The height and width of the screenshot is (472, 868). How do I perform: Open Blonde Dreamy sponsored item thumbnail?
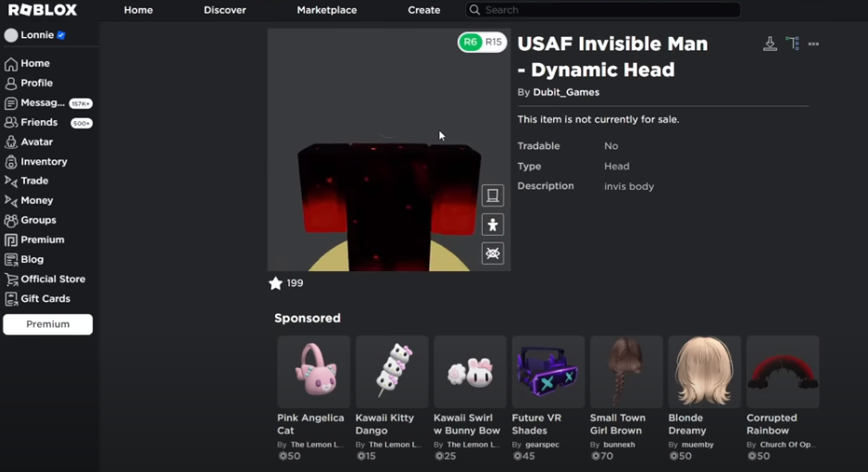(704, 372)
